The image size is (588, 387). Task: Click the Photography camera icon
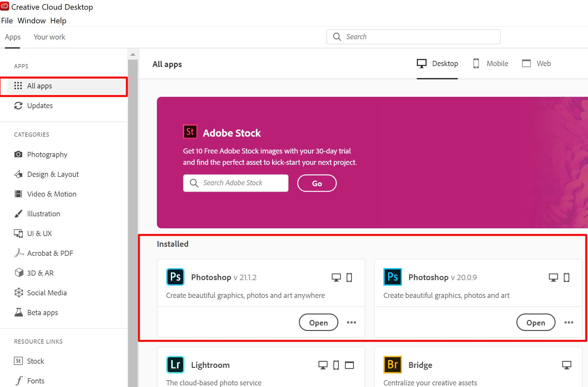point(18,154)
